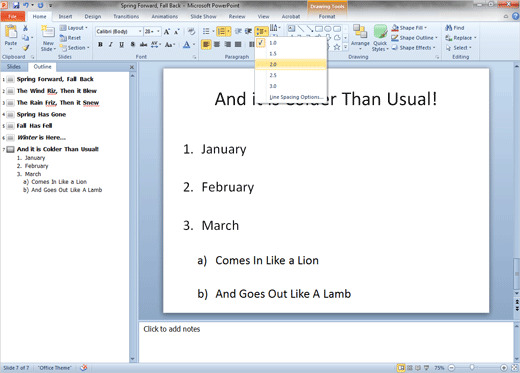Screen dimensions: 520x373
Task: Toggle Align Text Left button
Action: [x=206, y=44]
